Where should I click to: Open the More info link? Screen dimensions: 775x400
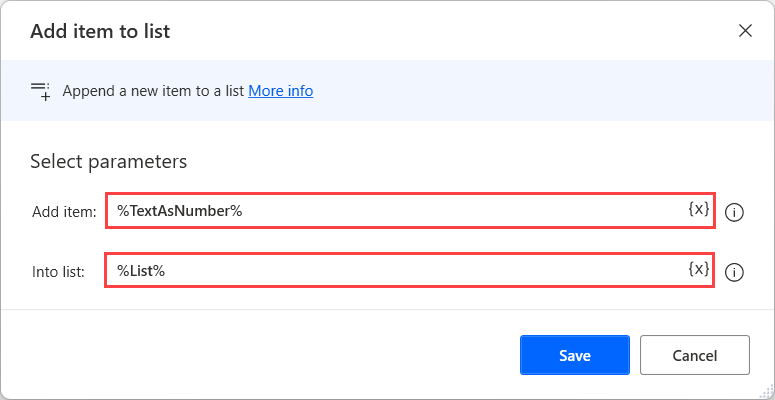pyautogui.click(x=281, y=91)
